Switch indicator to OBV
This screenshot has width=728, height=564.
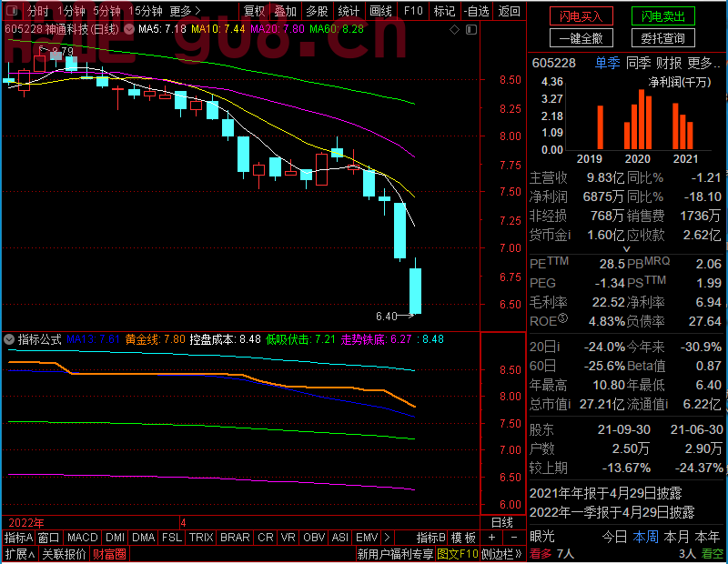click(x=314, y=538)
